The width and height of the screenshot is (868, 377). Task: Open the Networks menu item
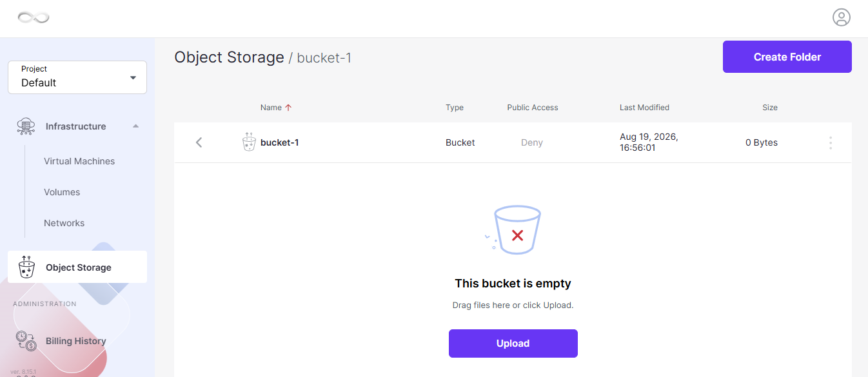pyautogui.click(x=64, y=223)
